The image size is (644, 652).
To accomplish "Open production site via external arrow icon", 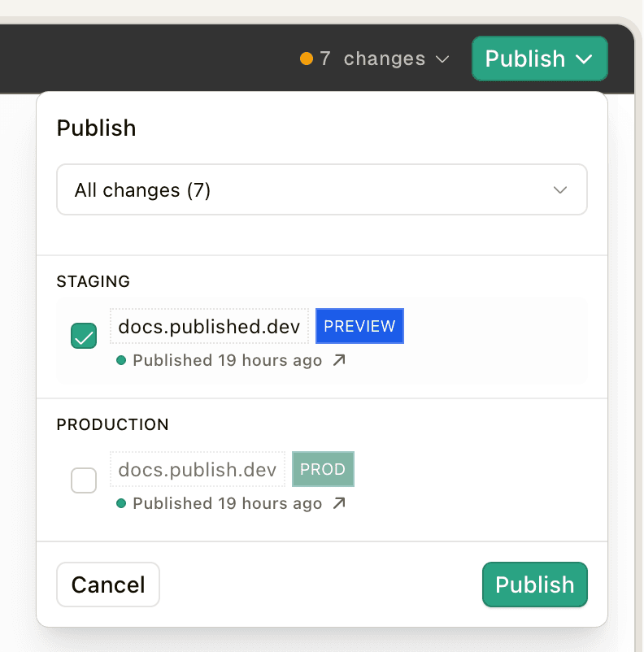I will coord(339,503).
